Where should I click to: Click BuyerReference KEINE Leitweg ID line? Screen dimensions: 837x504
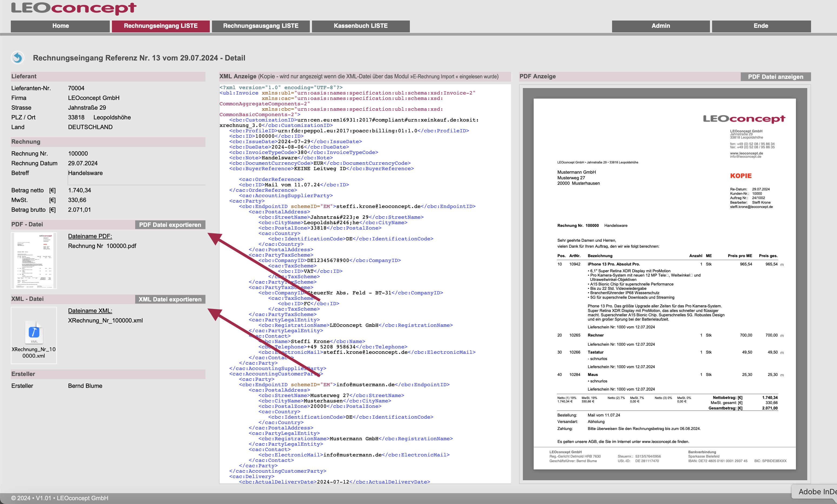pyautogui.click(x=321, y=169)
